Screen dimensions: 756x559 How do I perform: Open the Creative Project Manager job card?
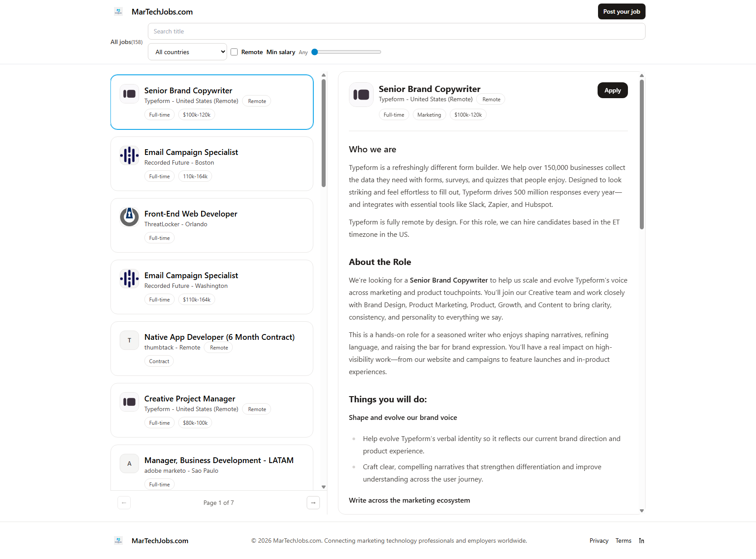click(212, 410)
